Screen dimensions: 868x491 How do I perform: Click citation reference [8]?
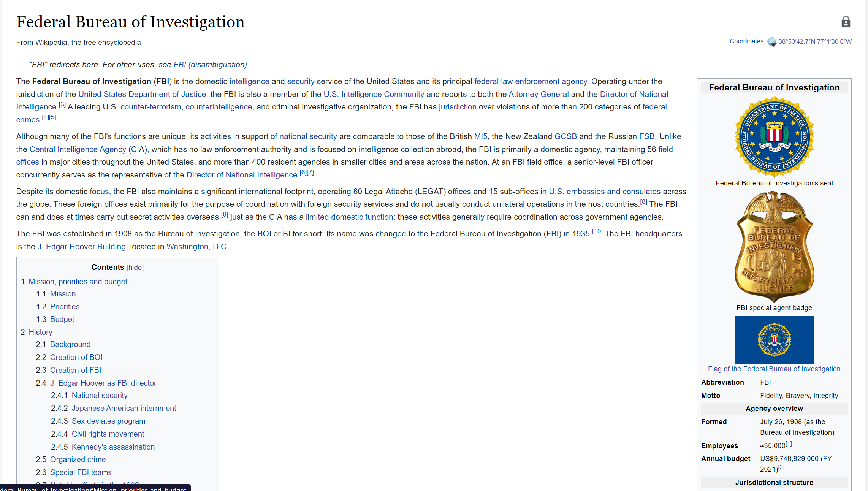point(643,201)
